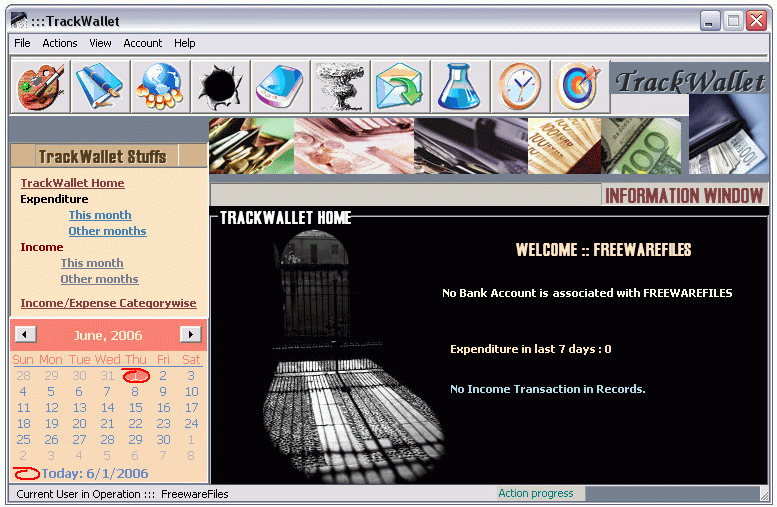
Task: Click the Expenditure heading in sidebar
Action: click(55, 199)
